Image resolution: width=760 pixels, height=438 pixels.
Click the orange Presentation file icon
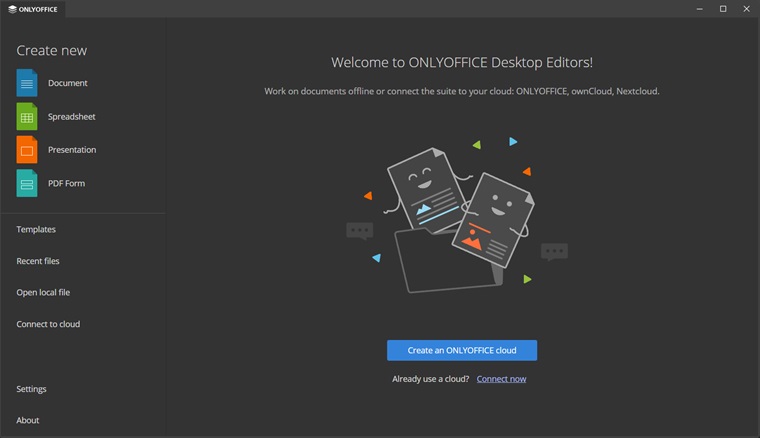coord(27,150)
